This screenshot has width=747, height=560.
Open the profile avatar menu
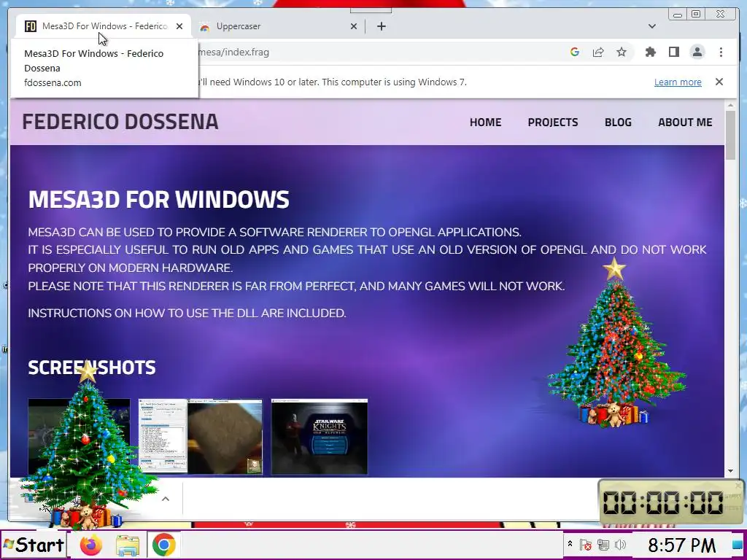tap(697, 52)
